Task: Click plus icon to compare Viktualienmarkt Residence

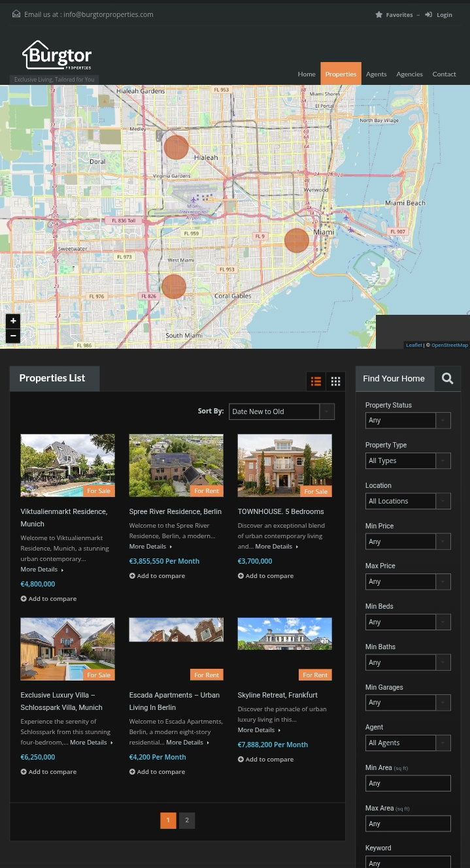Action: (x=24, y=598)
